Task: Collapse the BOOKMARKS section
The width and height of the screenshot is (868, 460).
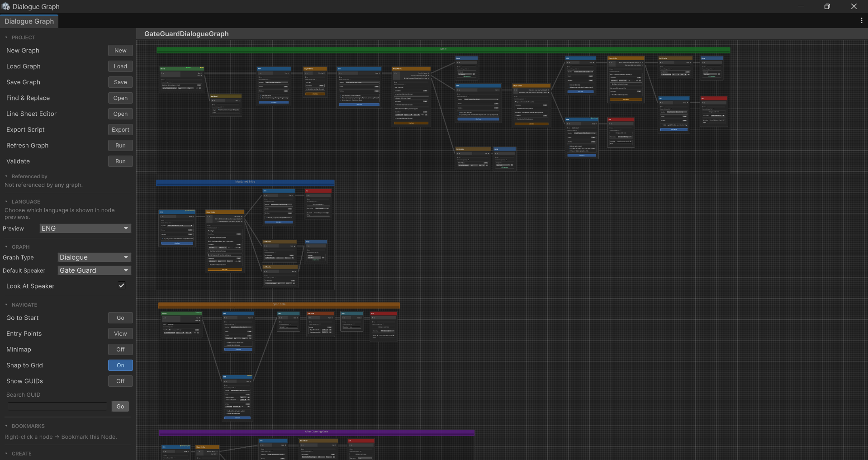Action: (x=6, y=426)
